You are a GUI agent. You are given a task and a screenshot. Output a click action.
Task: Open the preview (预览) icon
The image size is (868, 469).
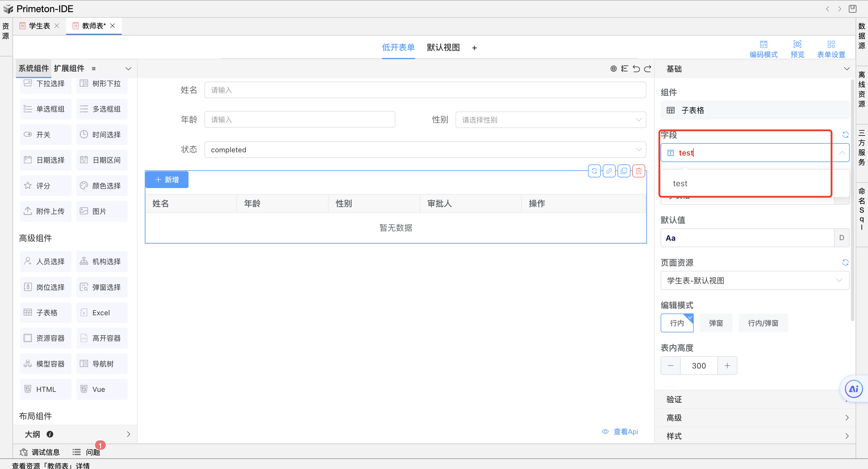[x=797, y=49]
